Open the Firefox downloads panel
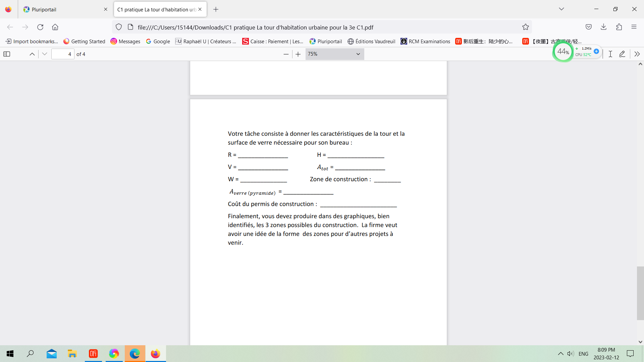This screenshot has height=362, width=644. click(x=604, y=27)
